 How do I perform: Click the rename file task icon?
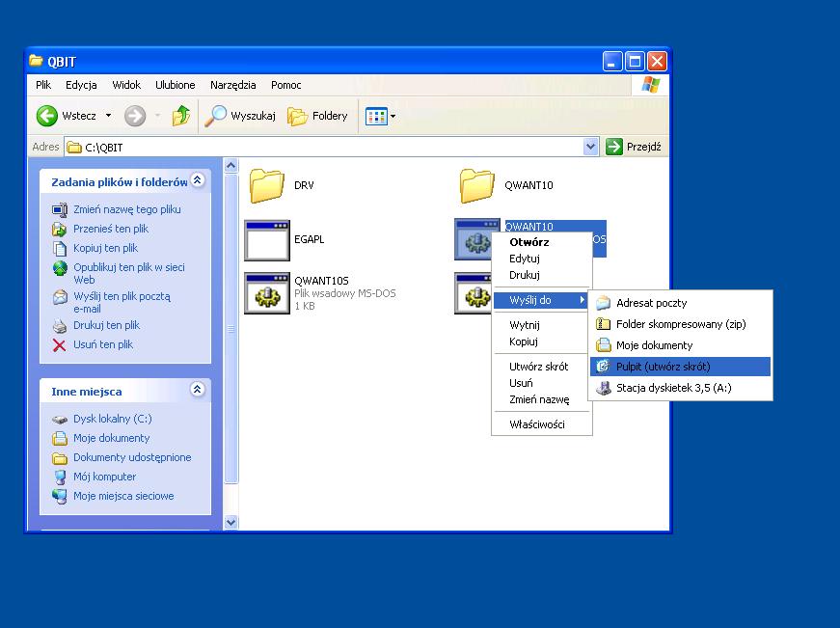(60, 209)
